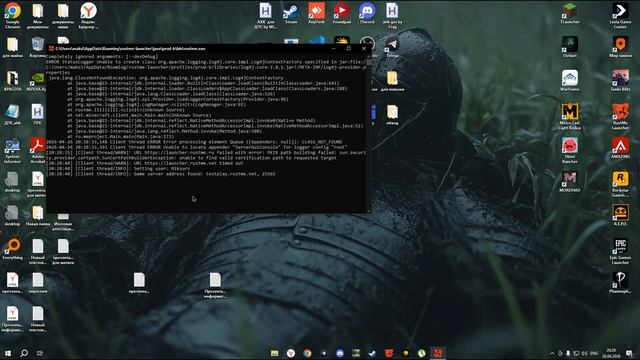Launch the AMAZING desktop shortcut
This screenshot has width=640, height=360.
pyautogui.click(x=620, y=148)
